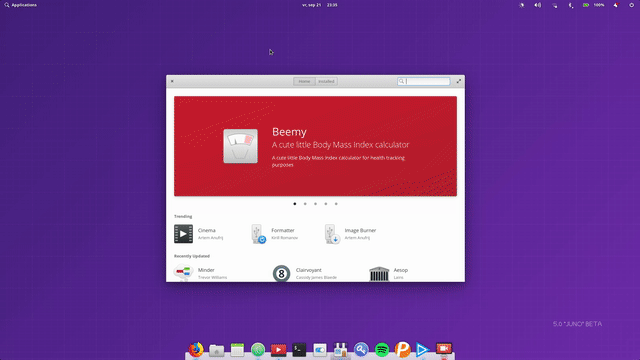Click the Cinema app icon
This screenshot has width=640, height=360.
[183, 234]
